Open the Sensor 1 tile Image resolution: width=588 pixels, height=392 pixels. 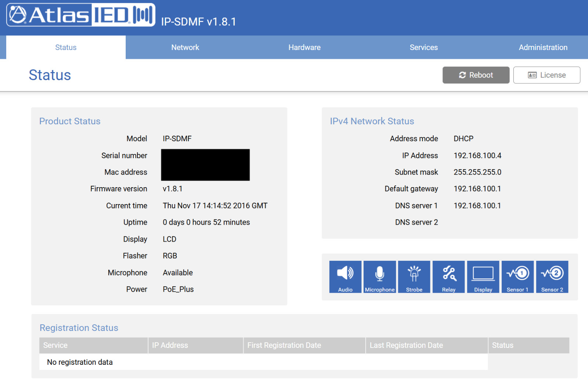point(517,277)
